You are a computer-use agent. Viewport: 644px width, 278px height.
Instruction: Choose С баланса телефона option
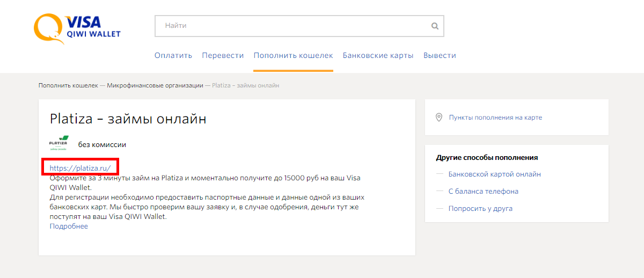click(484, 192)
